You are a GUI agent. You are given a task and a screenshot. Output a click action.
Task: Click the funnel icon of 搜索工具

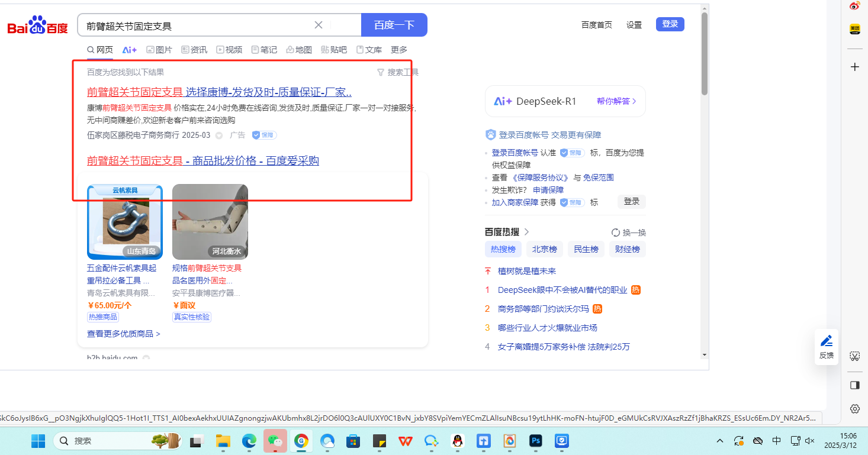(381, 72)
